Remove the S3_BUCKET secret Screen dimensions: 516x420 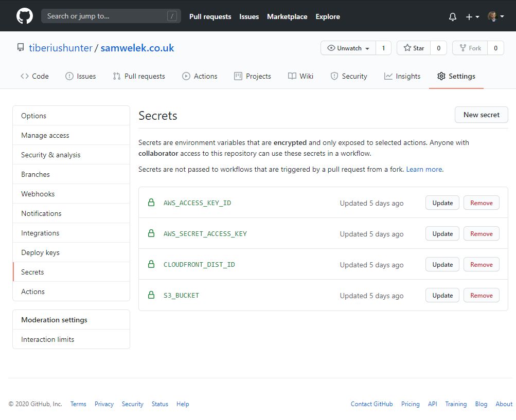click(x=481, y=296)
